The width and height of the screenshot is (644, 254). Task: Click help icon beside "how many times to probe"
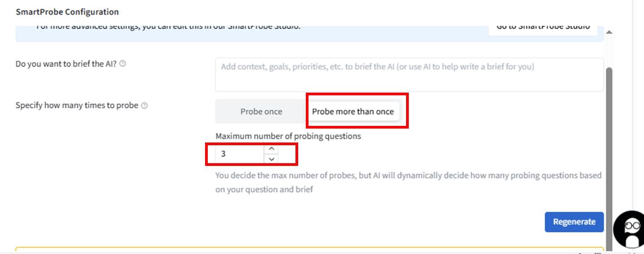[144, 106]
